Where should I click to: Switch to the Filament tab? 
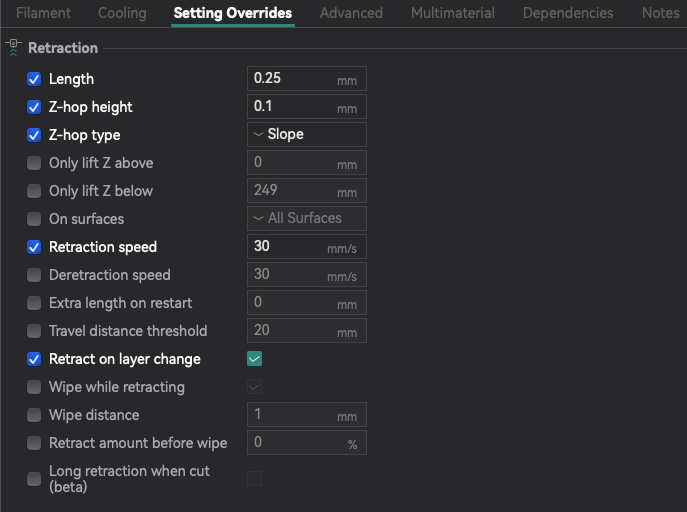pos(43,13)
